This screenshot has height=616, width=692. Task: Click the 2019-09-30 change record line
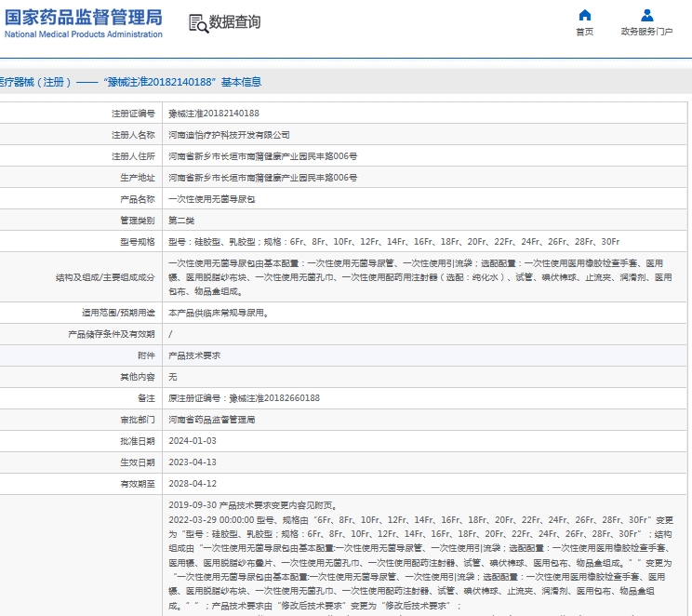[253, 505]
